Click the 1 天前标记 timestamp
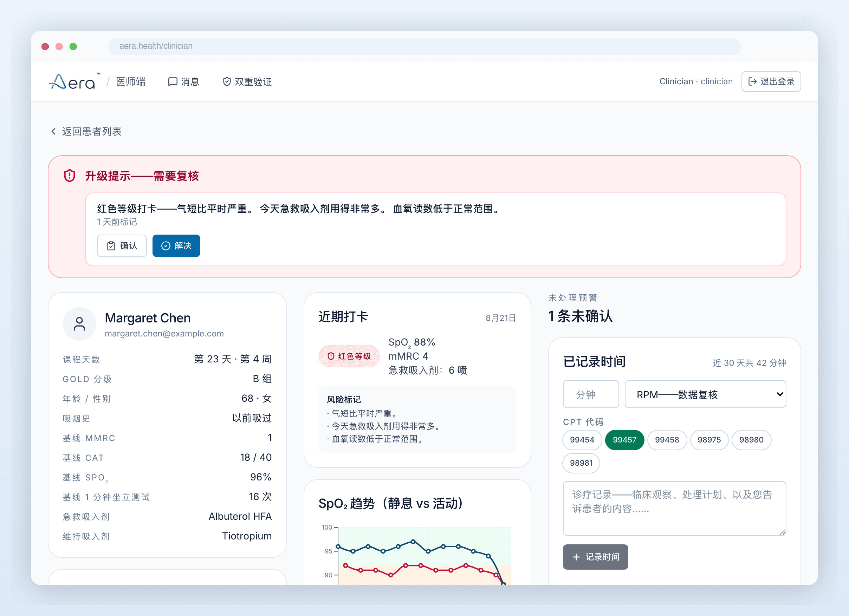 (117, 222)
